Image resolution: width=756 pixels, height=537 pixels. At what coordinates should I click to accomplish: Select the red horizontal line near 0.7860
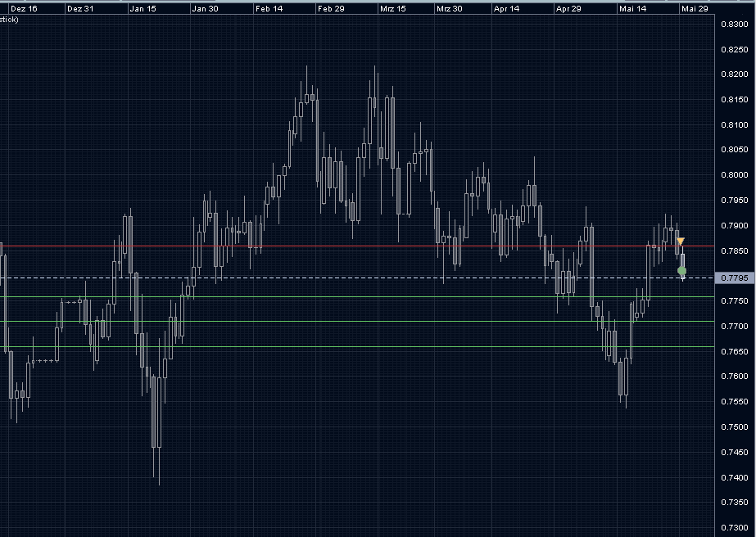[x=357, y=246]
